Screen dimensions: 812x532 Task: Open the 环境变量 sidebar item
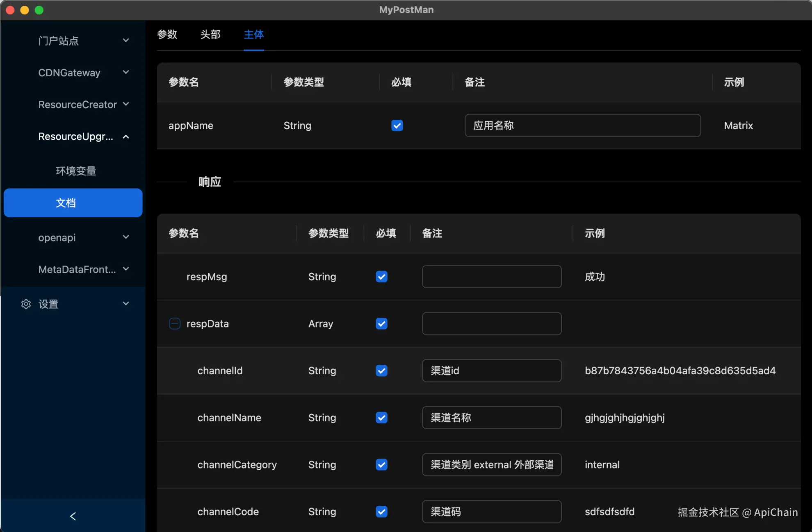point(76,171)
